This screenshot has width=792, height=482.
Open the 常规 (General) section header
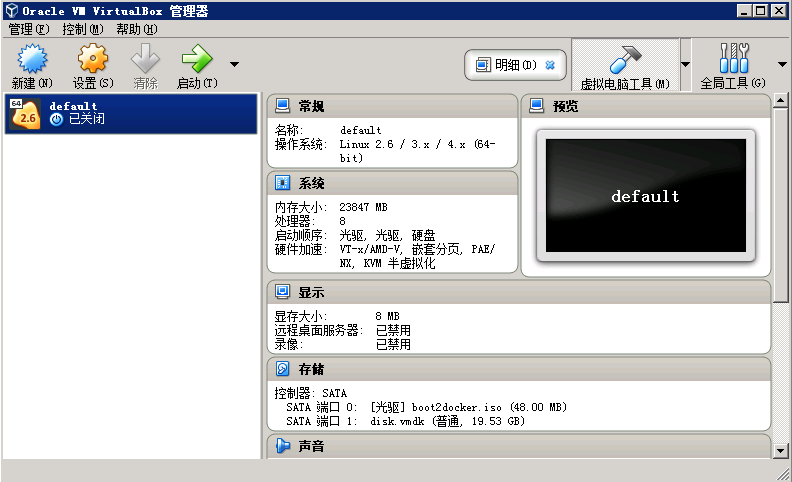pos(392,106)
